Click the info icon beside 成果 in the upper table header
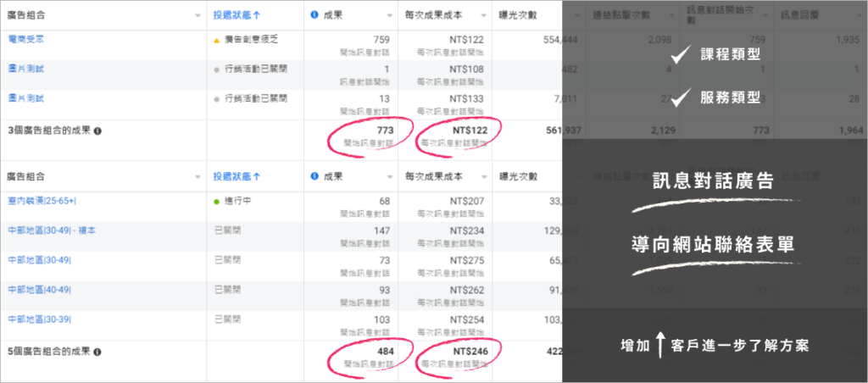868x383 pixels. click(x=314, y=14)
